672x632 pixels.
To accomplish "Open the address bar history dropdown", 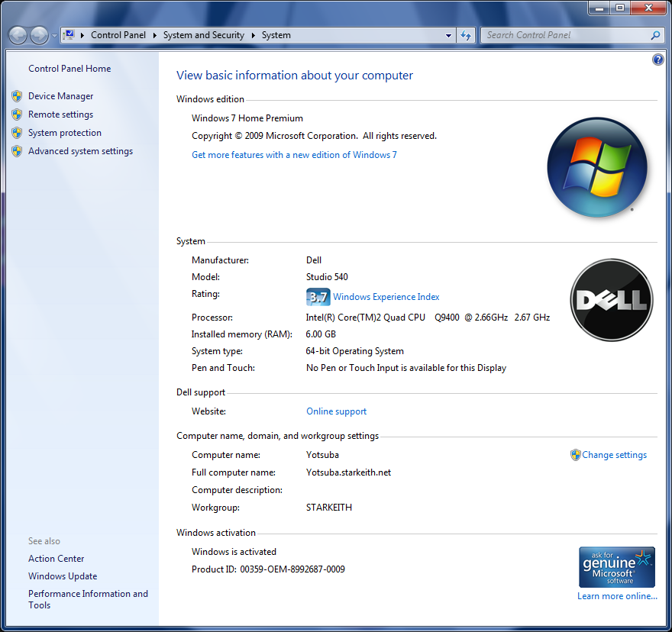I will (x=448, y=36).
